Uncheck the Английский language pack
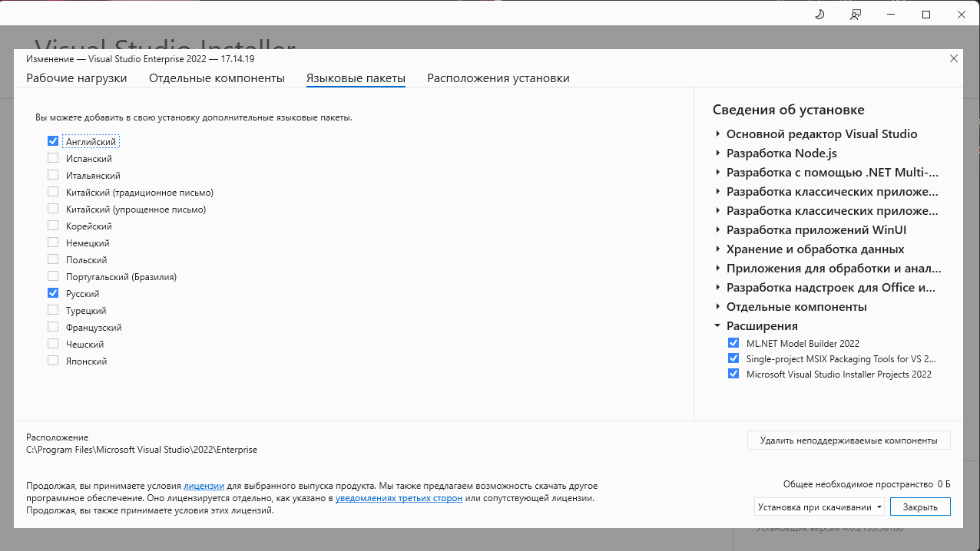 click(x=53, y=141)
